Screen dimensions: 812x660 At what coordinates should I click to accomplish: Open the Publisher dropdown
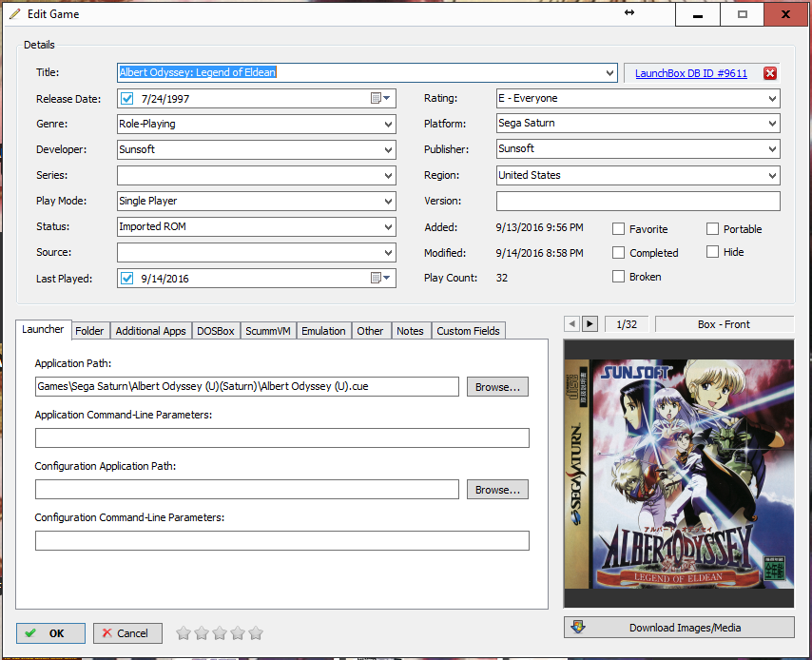(x=772, y=148)
